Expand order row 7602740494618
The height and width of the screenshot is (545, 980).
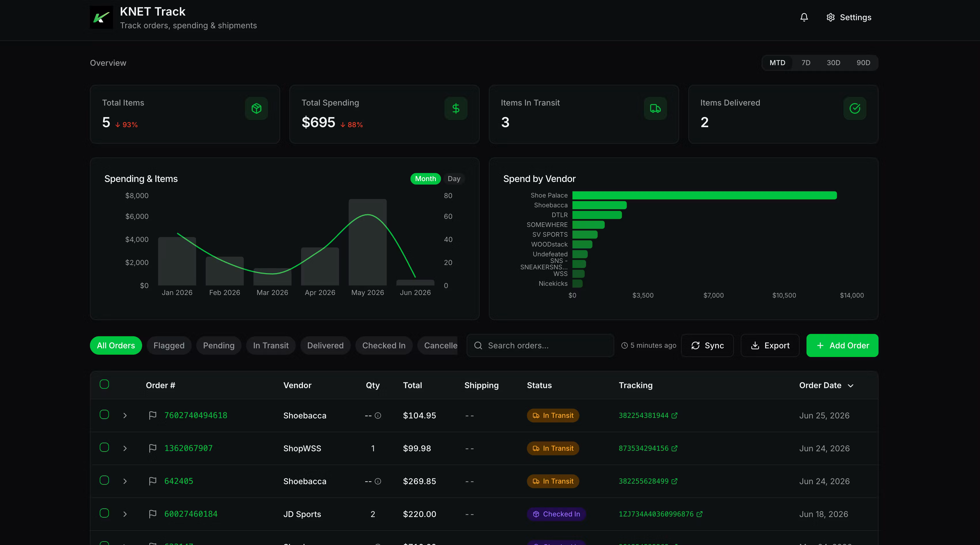125,415
